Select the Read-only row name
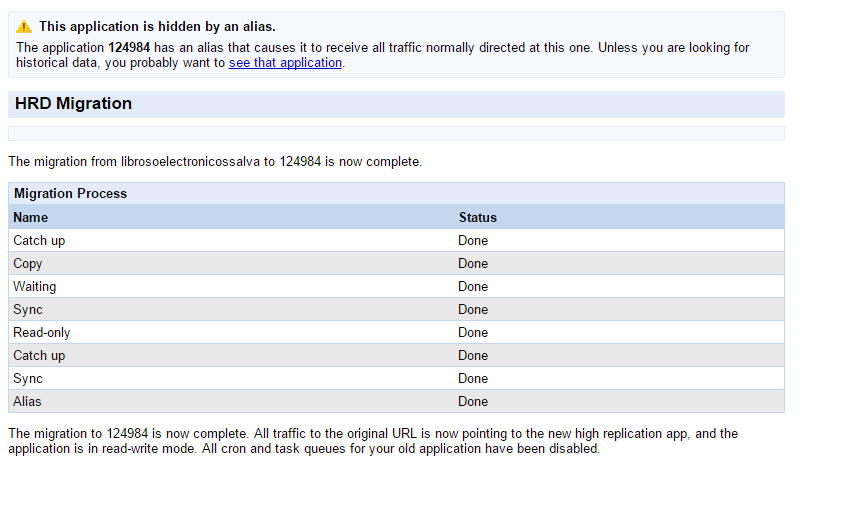The height and width of the screenshot is (516, 843). pos(42,333)
